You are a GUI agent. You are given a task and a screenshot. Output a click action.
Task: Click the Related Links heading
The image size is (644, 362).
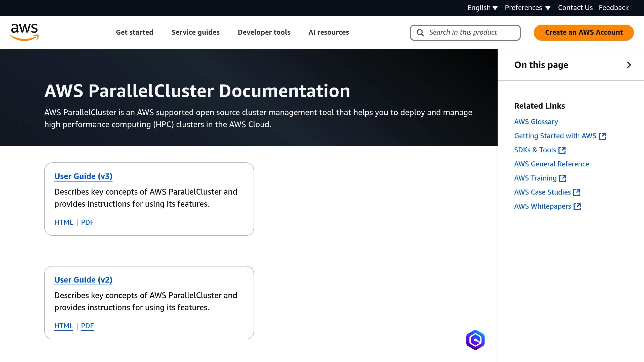click(x=540, y=106)
